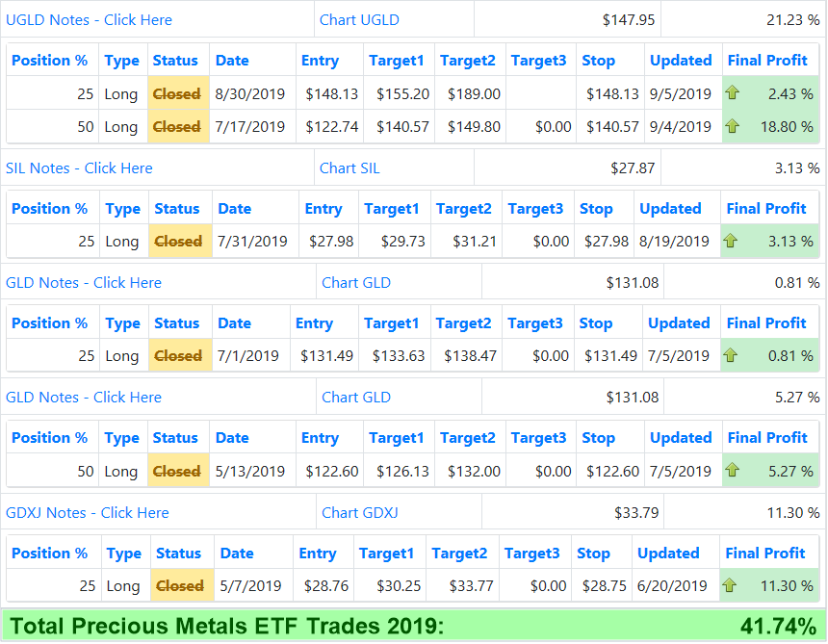Click the Closed status of the 7/17/2019 trade
The width and height of the screenshot is (828, 644).
[176, 126]
